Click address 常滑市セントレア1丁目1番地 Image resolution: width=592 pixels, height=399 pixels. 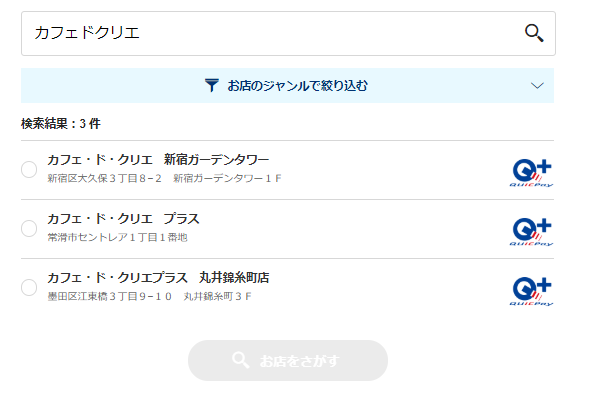[x=117, y=237]
